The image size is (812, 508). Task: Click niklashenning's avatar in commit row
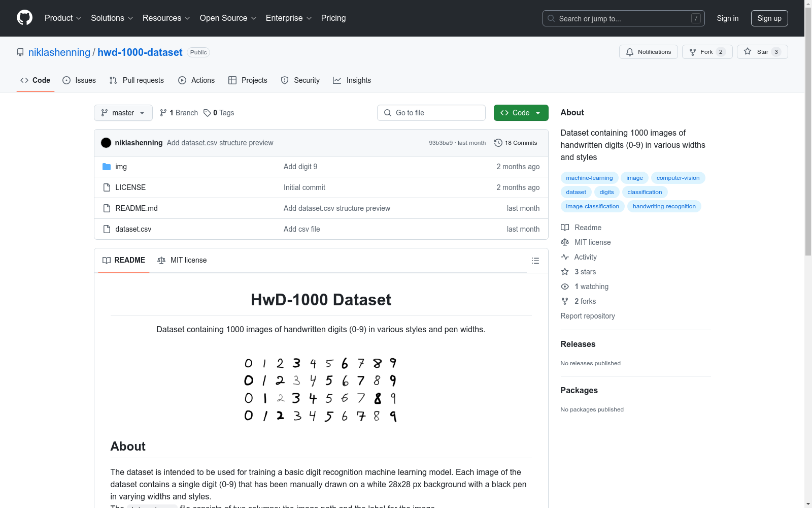point(106,143)
